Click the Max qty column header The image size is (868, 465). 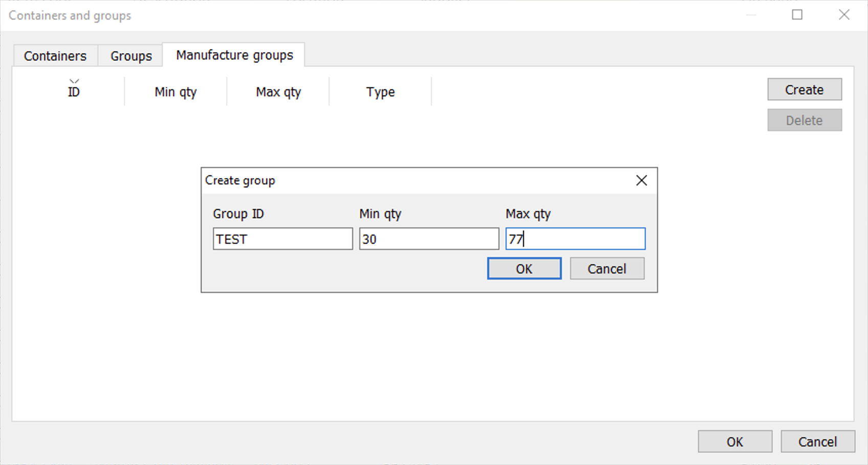[x=278, y=92]
